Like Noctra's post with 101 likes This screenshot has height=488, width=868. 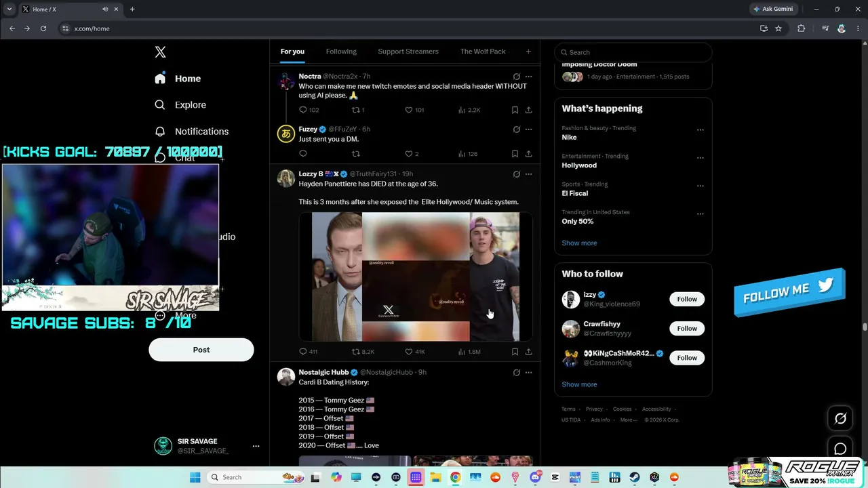point(409,110)
